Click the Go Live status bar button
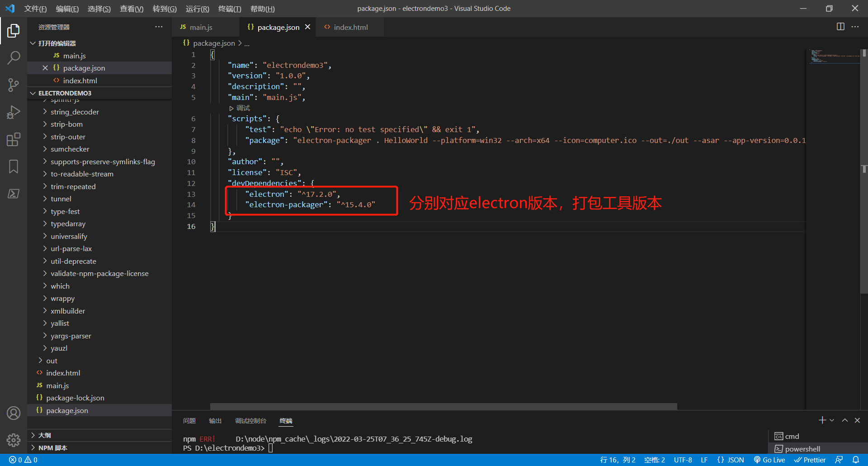 (769, 460)
